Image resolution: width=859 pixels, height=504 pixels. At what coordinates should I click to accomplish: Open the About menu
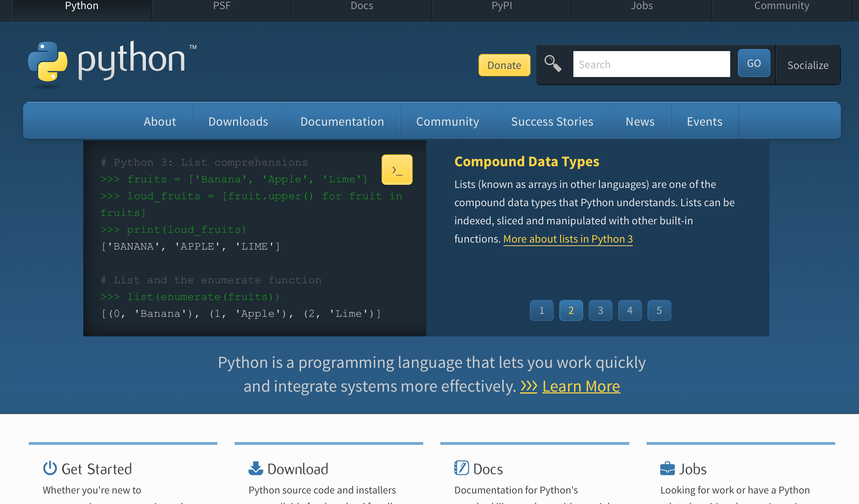pos(160,121)
